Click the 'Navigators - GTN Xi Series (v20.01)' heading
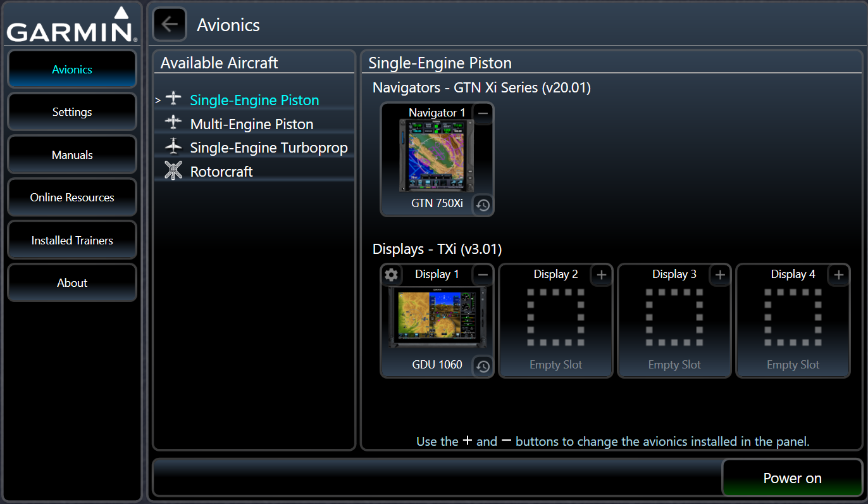Screen dimensions: 868x504 [481, 87]
